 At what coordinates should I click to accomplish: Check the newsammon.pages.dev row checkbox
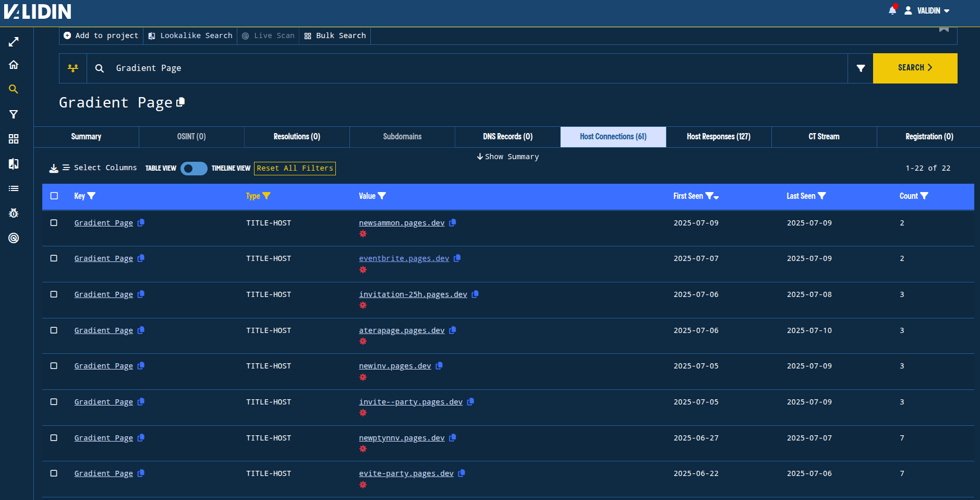click(x=54, y=223)
